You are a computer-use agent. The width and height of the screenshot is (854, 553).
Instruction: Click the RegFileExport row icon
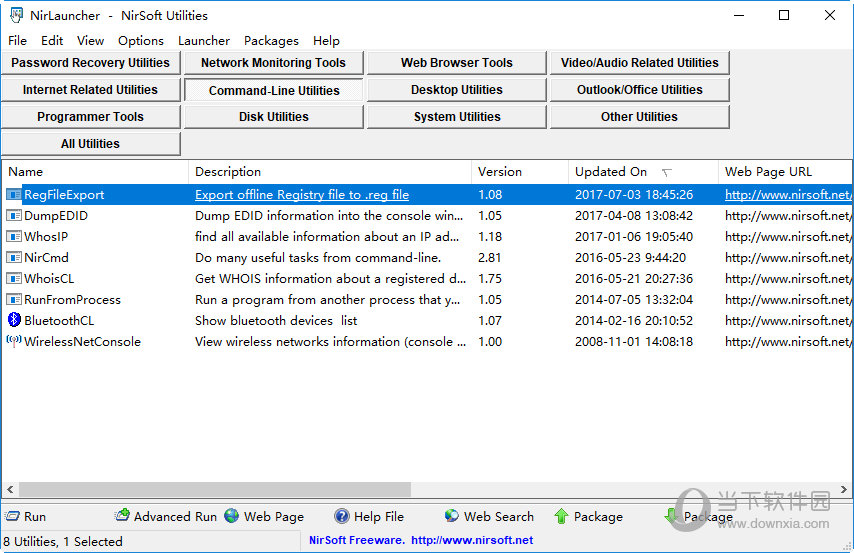[x=14, y=195]
